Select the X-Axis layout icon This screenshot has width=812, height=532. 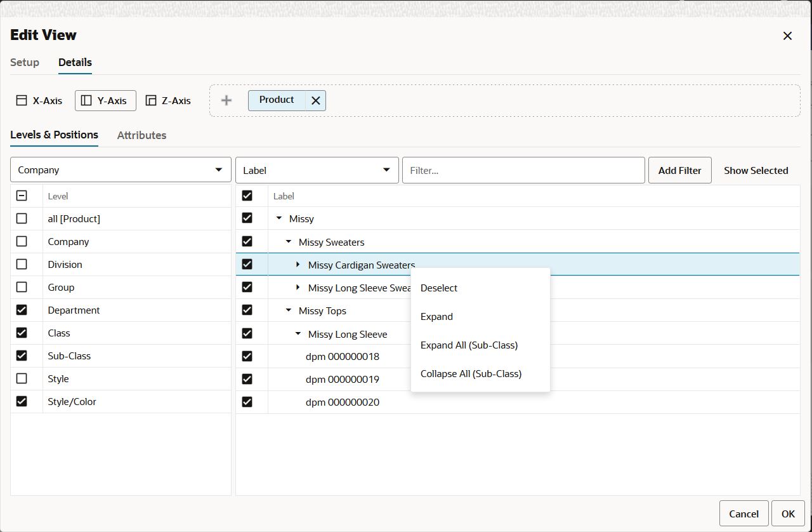coord(22,100)
